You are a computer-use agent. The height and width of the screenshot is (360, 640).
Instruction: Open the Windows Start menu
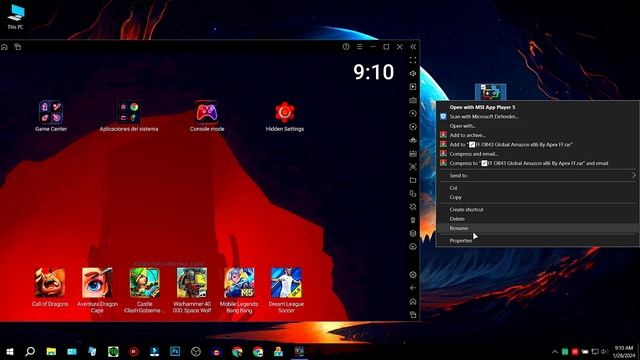click(10, 351)
